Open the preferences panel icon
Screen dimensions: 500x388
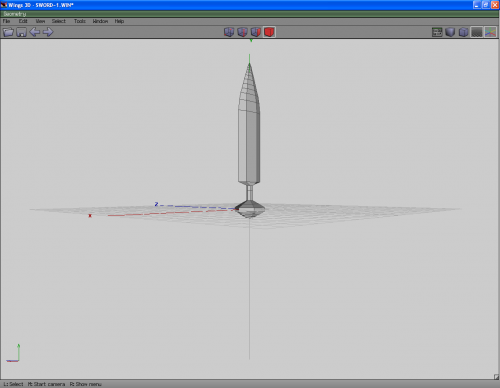pos(437,32)
